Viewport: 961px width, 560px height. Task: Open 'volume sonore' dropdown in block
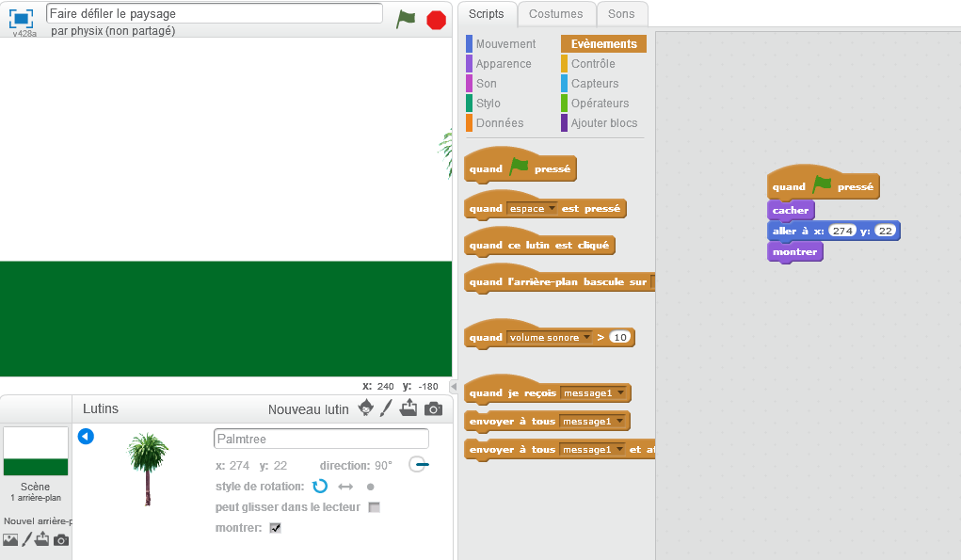[x=585, y=337]
